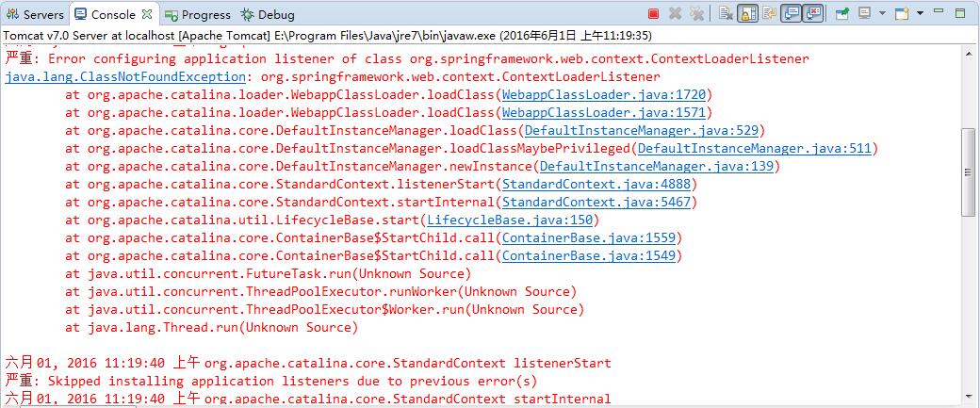The image size is (980, 408).
Task: Toggle Show Console When Standard Out Changes
Action: click(792, 14)
